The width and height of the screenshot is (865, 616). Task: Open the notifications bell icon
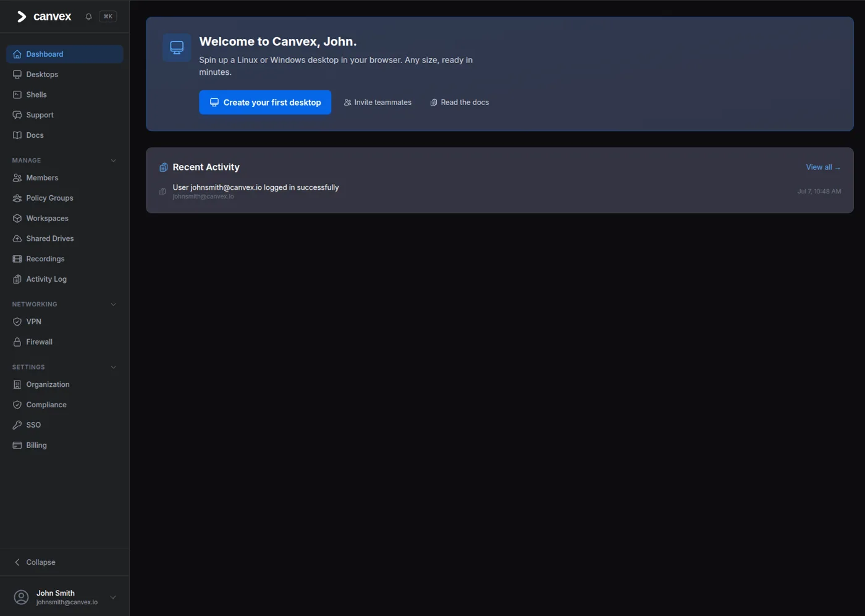pos(88,17)
